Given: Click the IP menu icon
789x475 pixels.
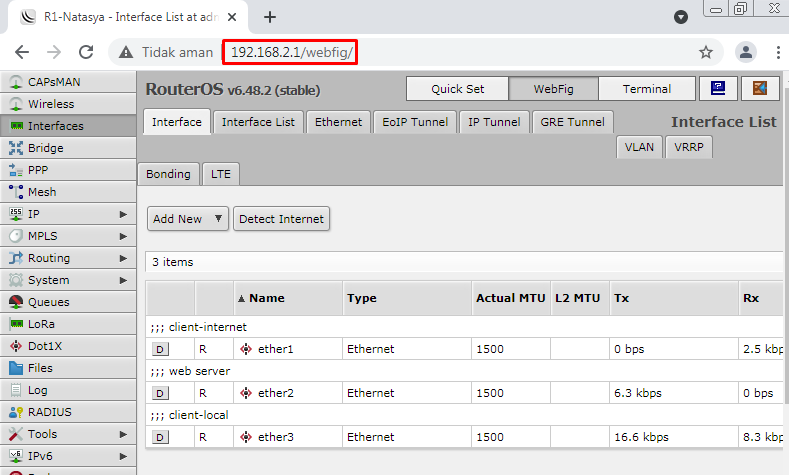Looking at the screenshot, I should [16, 214].
